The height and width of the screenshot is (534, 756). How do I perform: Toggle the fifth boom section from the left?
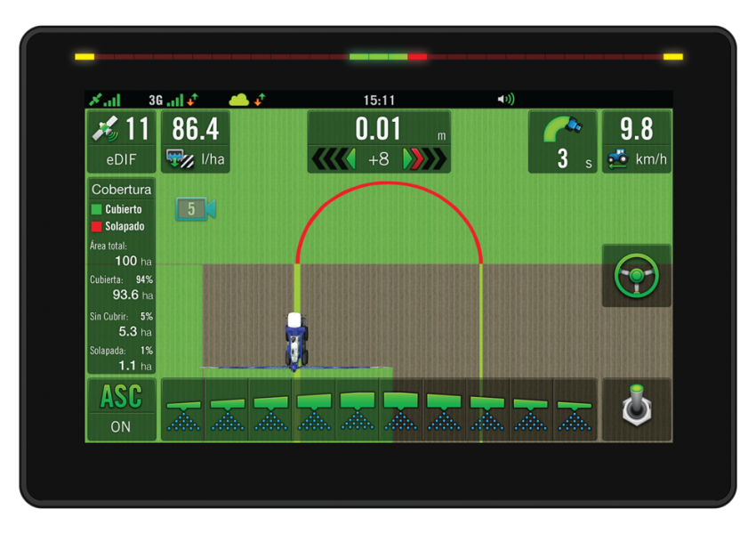pos(358,409)
